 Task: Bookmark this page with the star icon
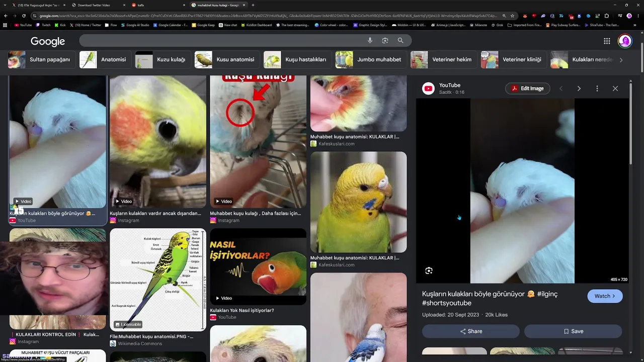pos(513,16)
